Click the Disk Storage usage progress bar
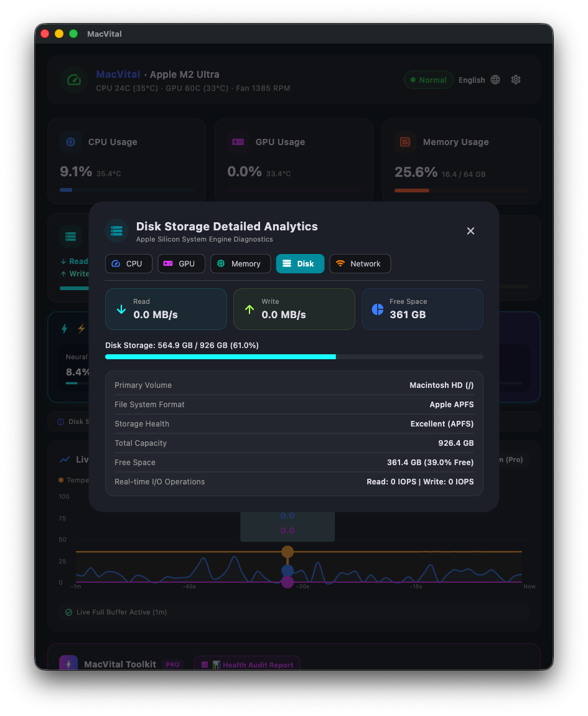 [x=294, y=357]
